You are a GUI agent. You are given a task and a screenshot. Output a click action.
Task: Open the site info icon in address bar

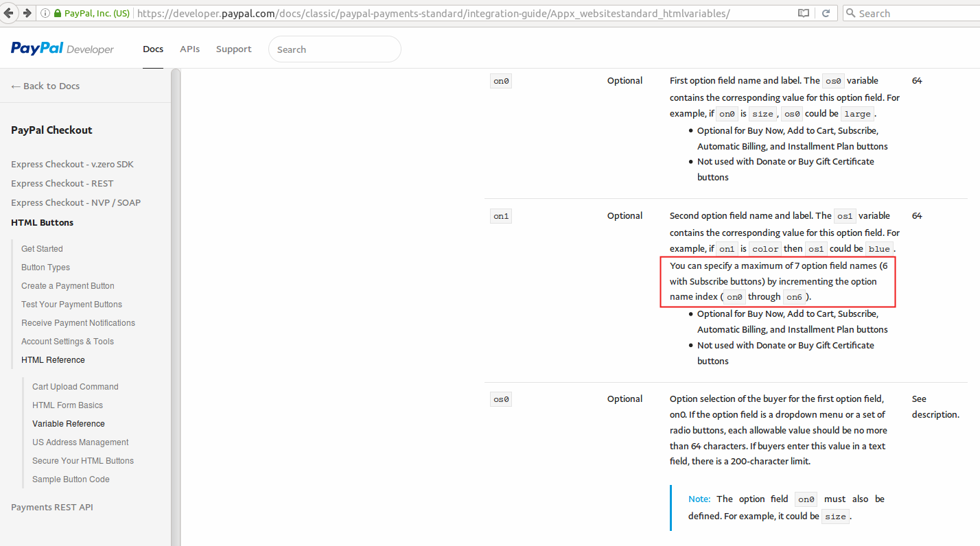pos(45,13)
